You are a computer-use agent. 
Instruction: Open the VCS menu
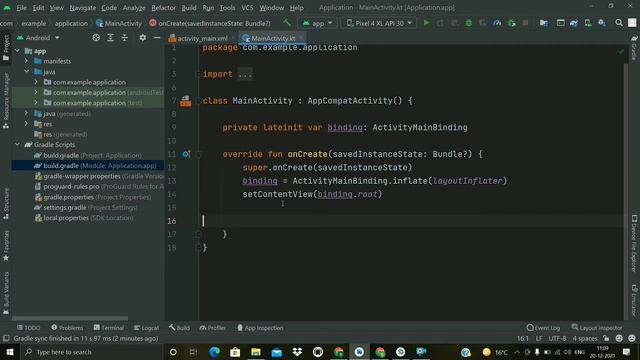(247, 8)
